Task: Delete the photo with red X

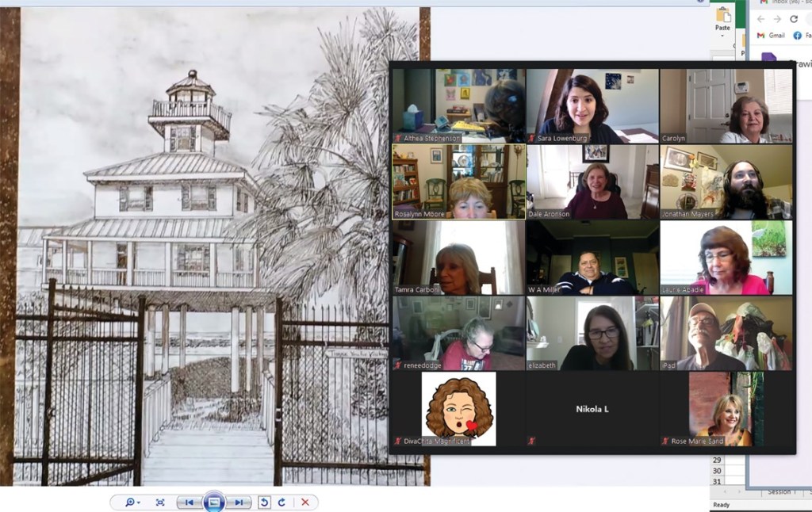Action: coord(305,502)
